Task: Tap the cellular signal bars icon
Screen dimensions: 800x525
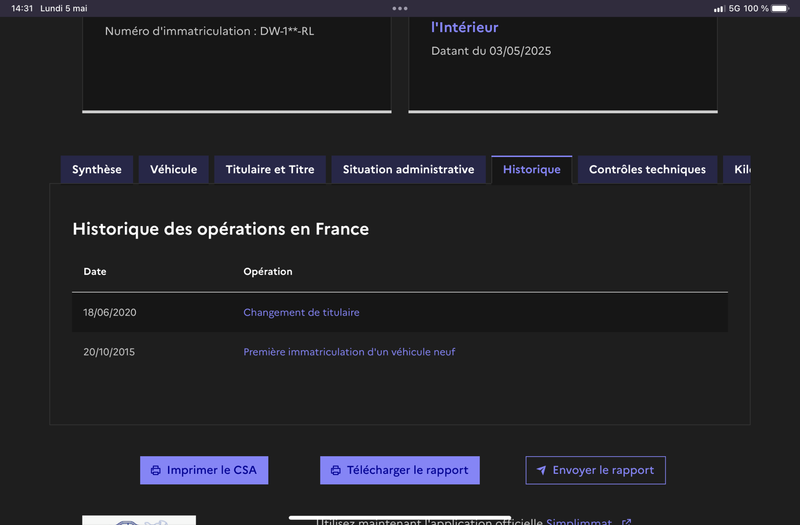Action: 719,8
